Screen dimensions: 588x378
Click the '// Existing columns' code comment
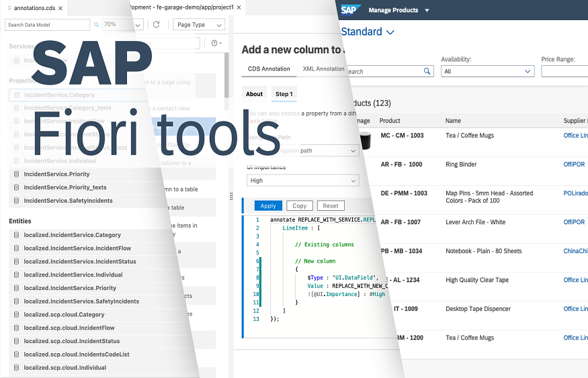pos(325,244)
